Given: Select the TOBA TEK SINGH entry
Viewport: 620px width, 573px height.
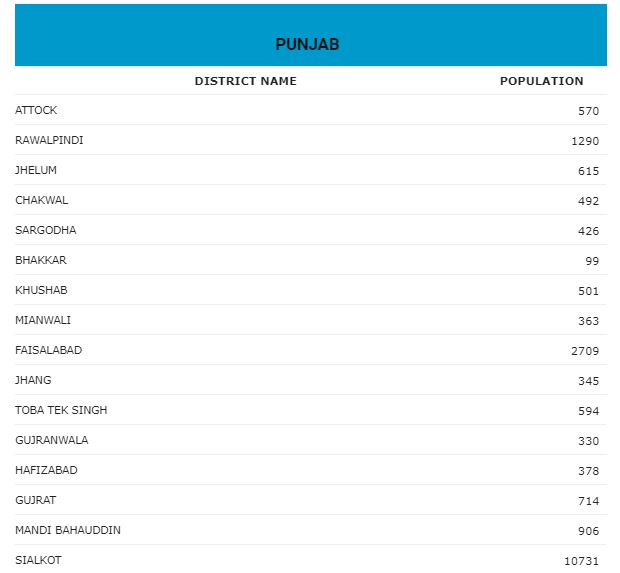Looking at the screenshot, I should (61, 410).
